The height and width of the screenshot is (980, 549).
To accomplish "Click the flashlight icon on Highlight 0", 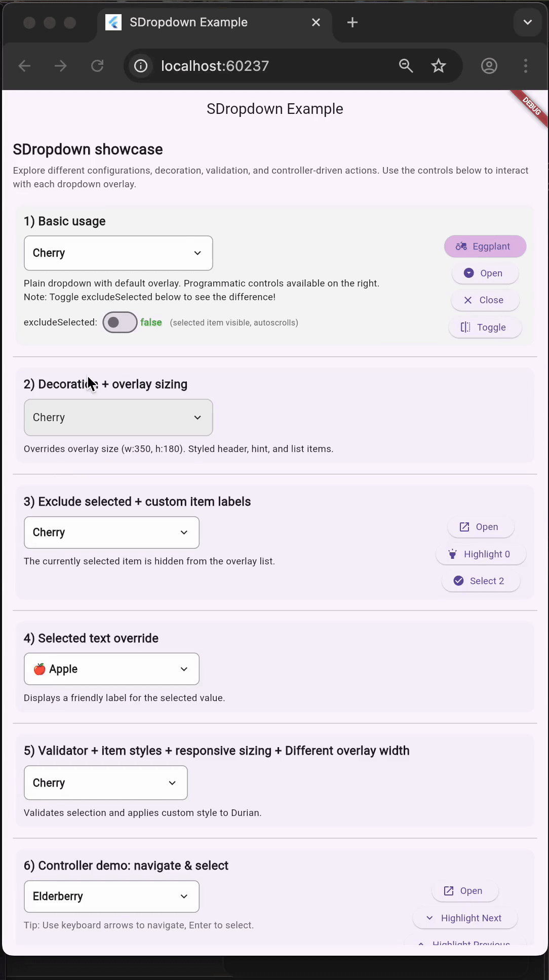I will (x=452, y=554).
